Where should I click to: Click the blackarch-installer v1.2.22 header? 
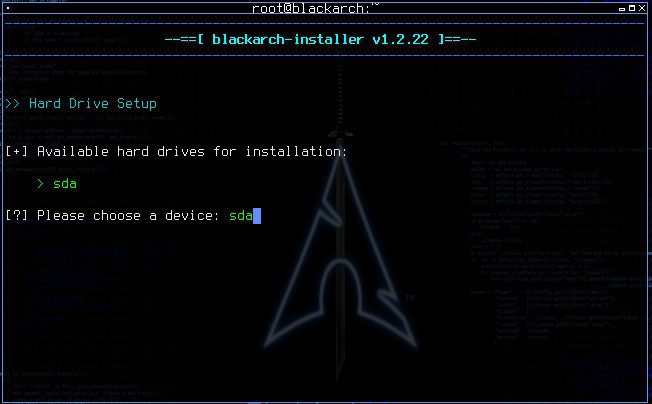tap(320, 39)
